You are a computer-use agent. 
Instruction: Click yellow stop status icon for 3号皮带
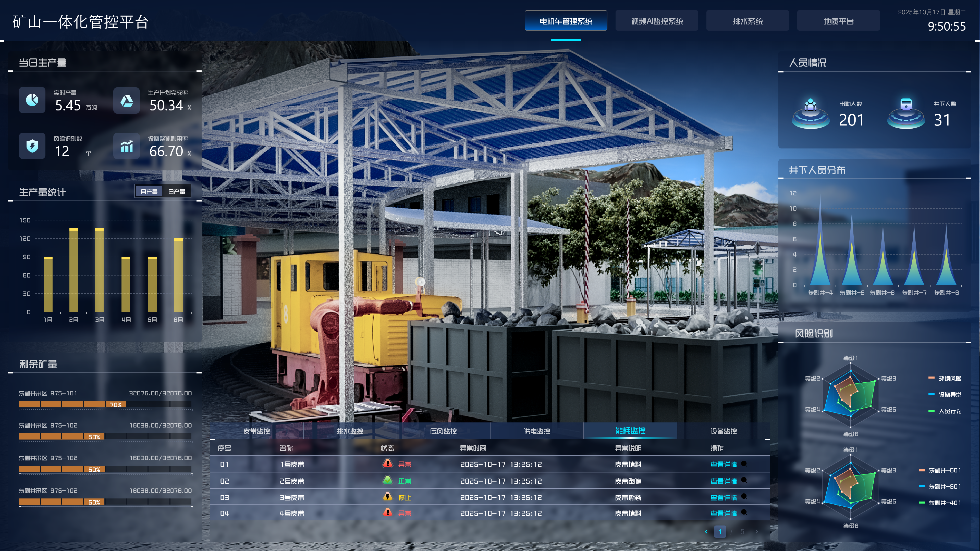pos(387,497)
